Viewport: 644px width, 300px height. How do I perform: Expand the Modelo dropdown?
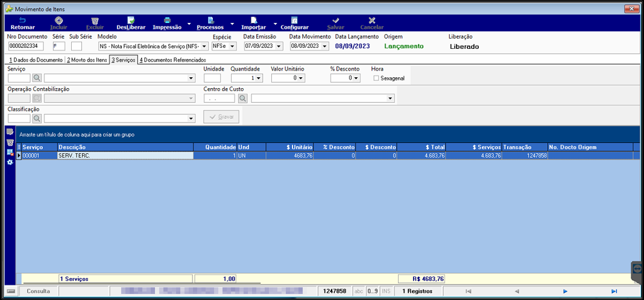click(205, 46)
